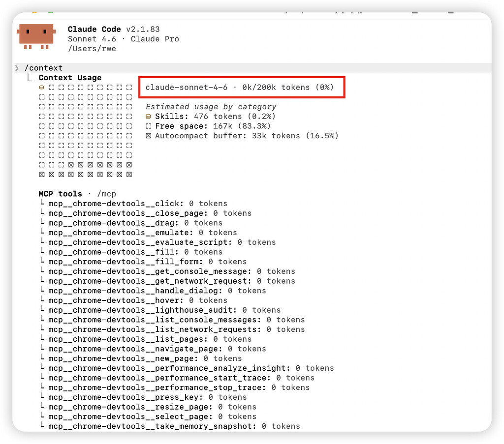Select the performance_stop_trace row
Viewport: 504px width, 444px height.
[175, 387]
